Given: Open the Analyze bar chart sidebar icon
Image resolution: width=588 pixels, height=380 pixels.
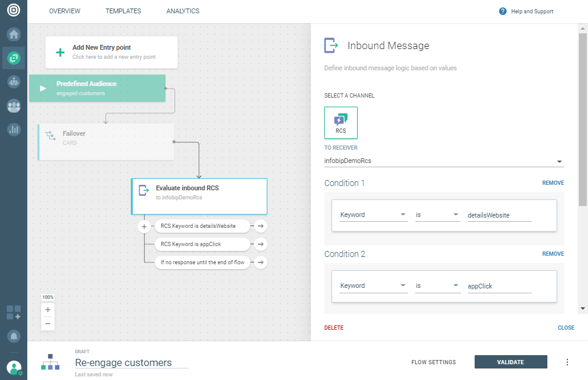Looking at the screenshot, I should pos(13,129).
